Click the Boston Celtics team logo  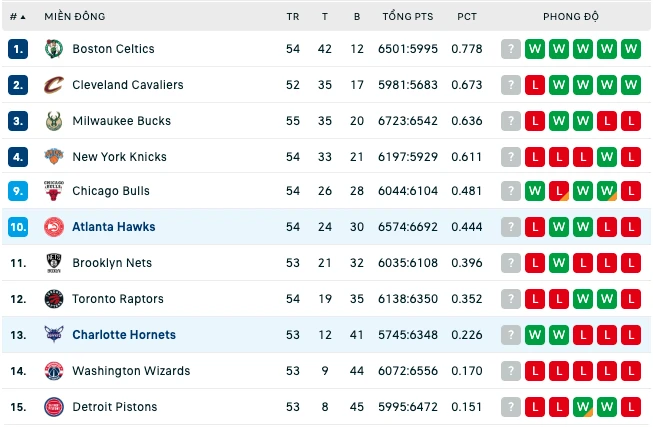tap(54, 49)
